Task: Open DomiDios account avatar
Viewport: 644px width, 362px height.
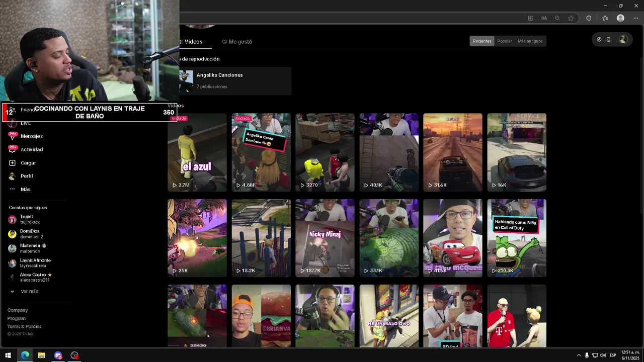Action: (12, 234)
